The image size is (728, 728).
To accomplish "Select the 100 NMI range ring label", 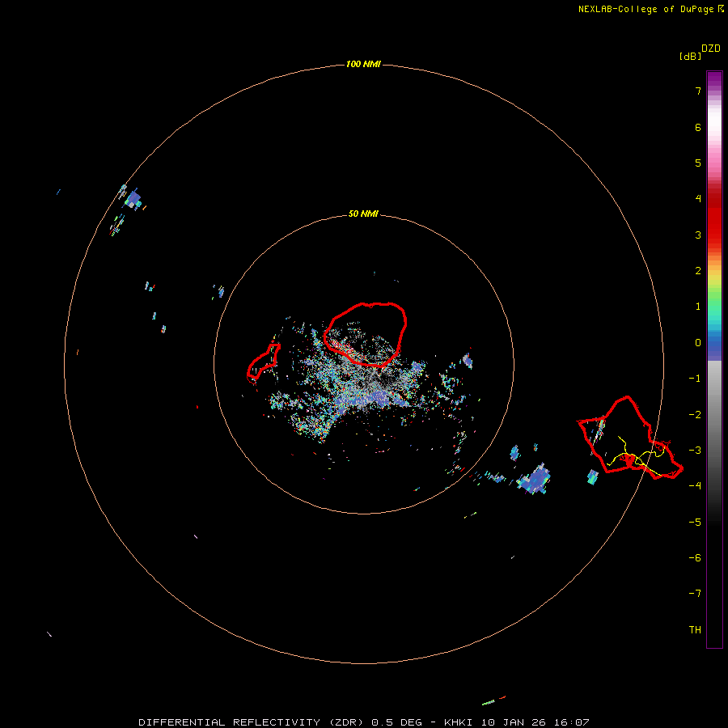I will (x=363, y=64).
